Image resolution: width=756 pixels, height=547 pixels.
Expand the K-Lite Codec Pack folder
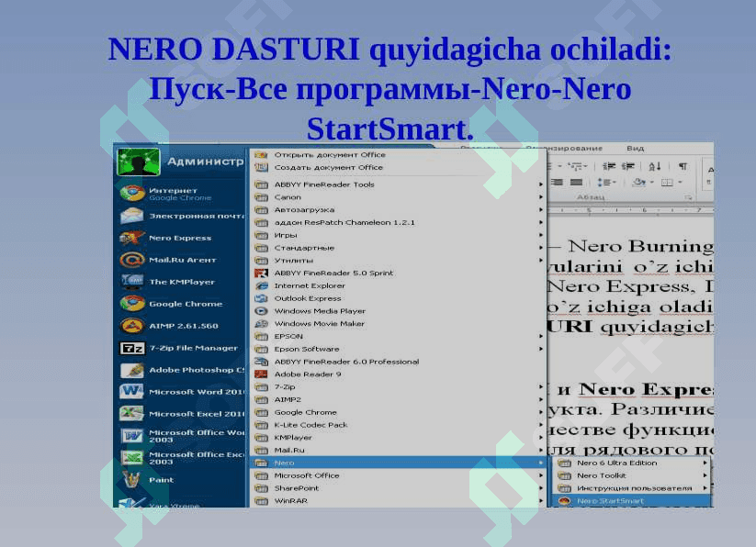point(399,425)
